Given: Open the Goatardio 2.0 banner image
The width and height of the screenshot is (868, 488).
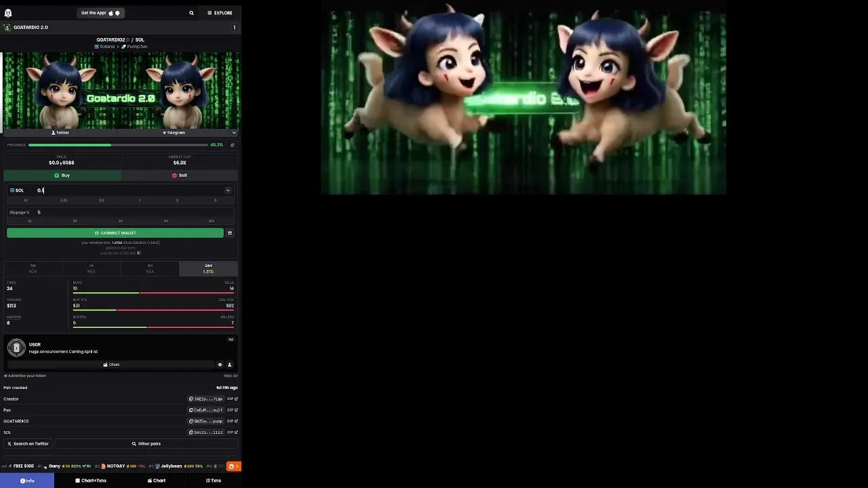Looking at the screenshot, I should coord(121,90).
